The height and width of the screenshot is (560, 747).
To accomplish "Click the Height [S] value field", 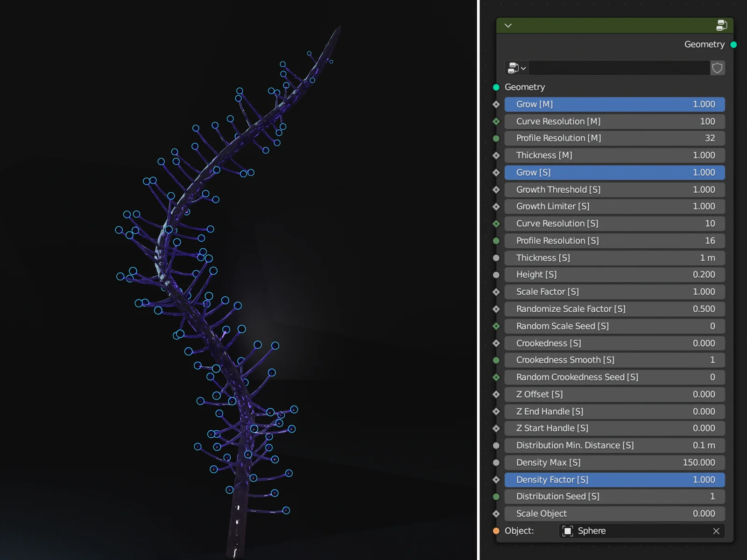I will 614,275.
